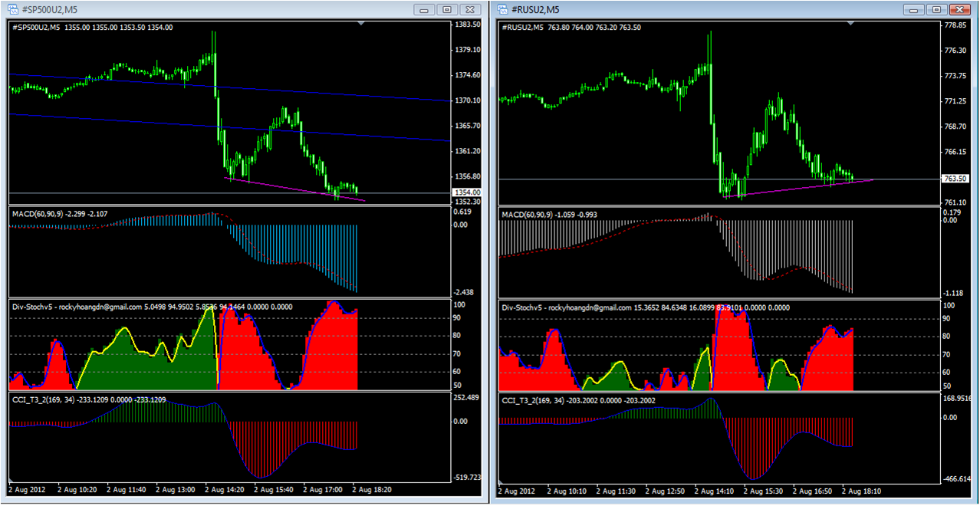Maximize the #RUSU2,M5 chart window
Viewport: 980px width, 506px height.
936,9
